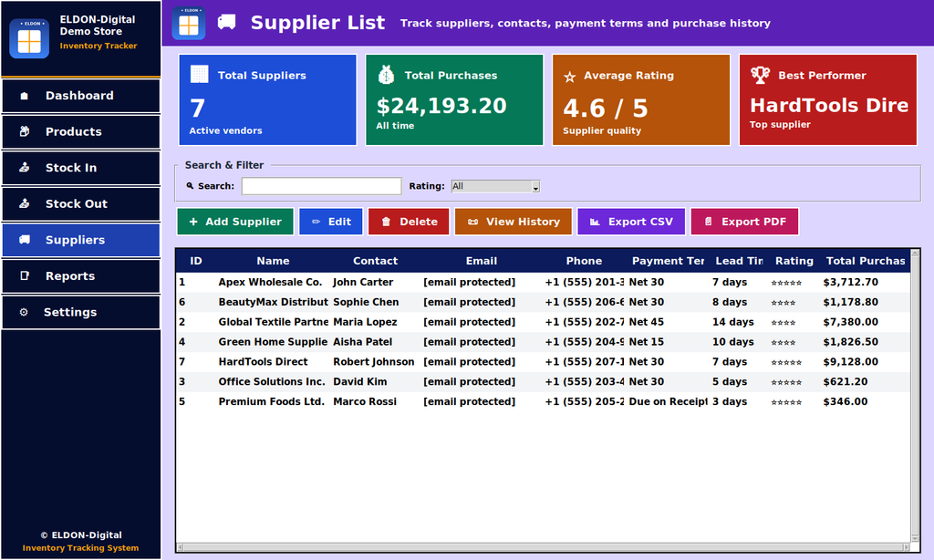Select the Global Textile Partne row
The width and height of the screenshot is (934, 560).
tap(544, 322)
